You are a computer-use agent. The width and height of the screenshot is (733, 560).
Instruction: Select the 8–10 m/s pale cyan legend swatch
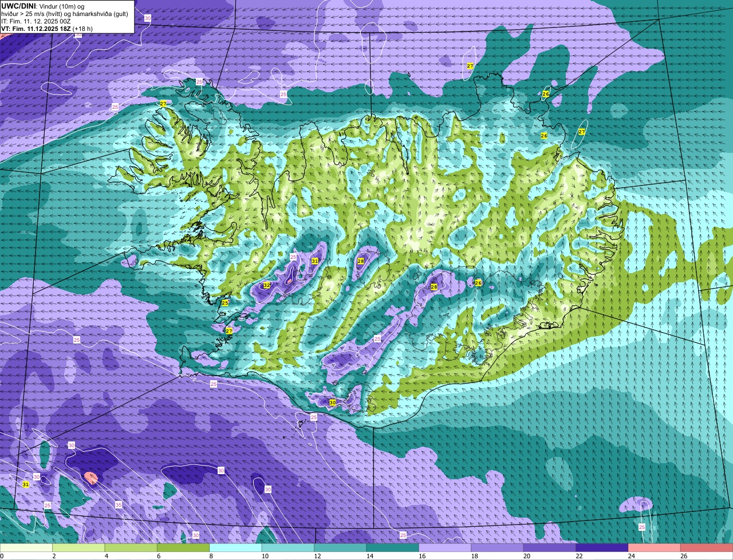coord(236,548)
